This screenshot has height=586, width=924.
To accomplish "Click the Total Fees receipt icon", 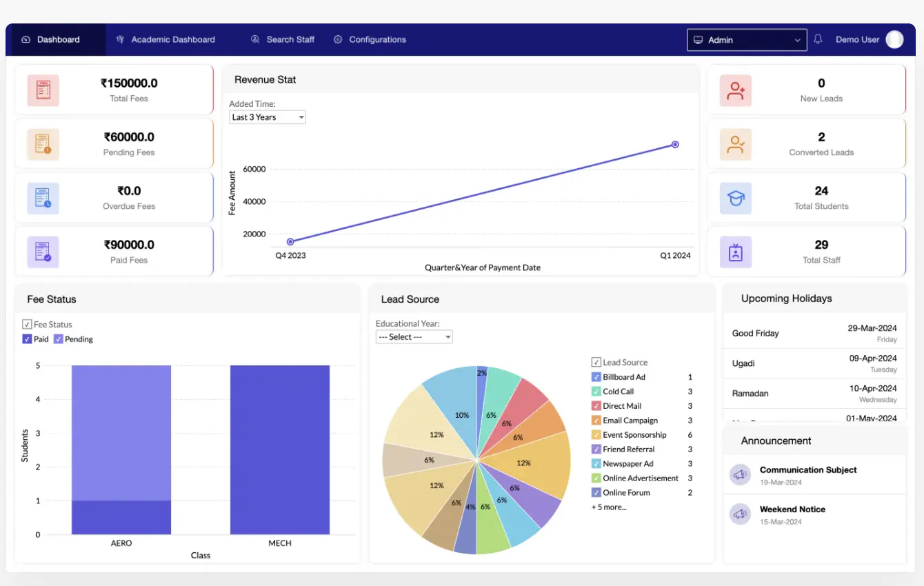I will point(43,90).
